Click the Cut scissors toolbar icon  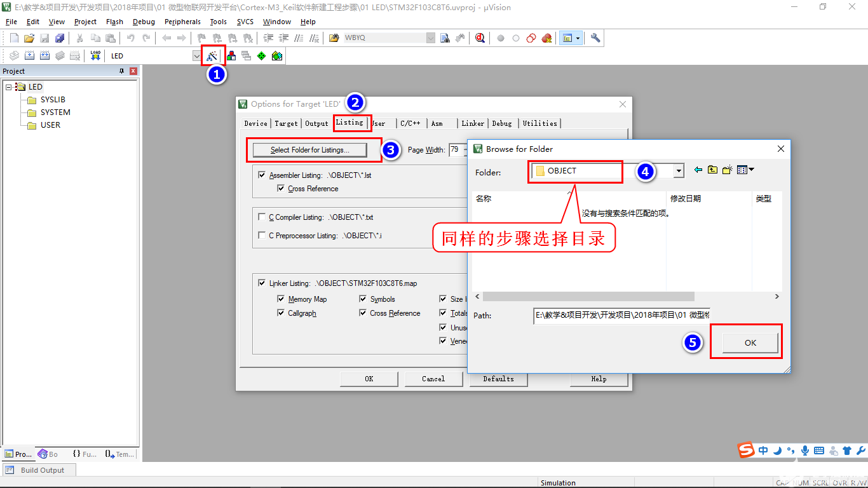(x=80, y=38)
